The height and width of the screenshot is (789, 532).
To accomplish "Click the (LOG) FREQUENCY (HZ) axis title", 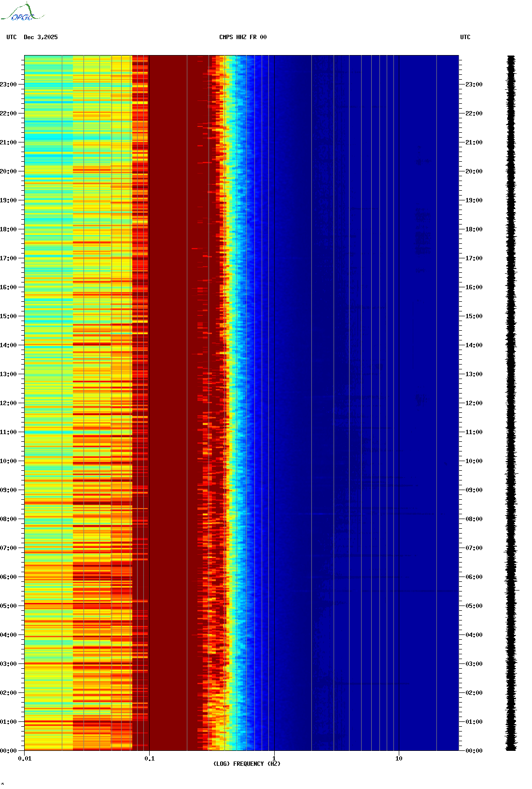I will 247,764.
